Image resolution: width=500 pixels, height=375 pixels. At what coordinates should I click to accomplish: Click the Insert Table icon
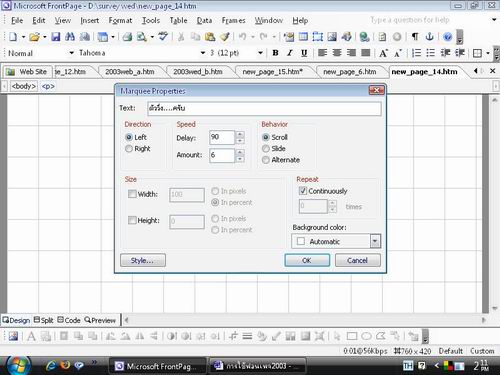[x=303, y=37]
